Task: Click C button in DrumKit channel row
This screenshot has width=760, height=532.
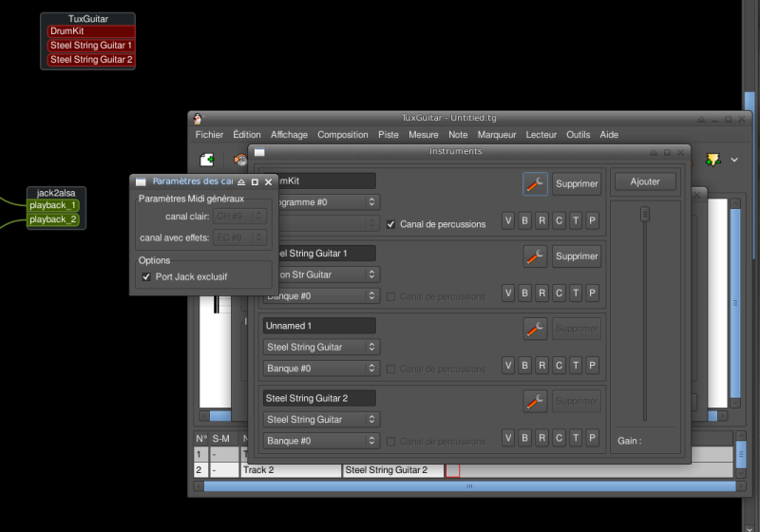Action: click(559, 220)
